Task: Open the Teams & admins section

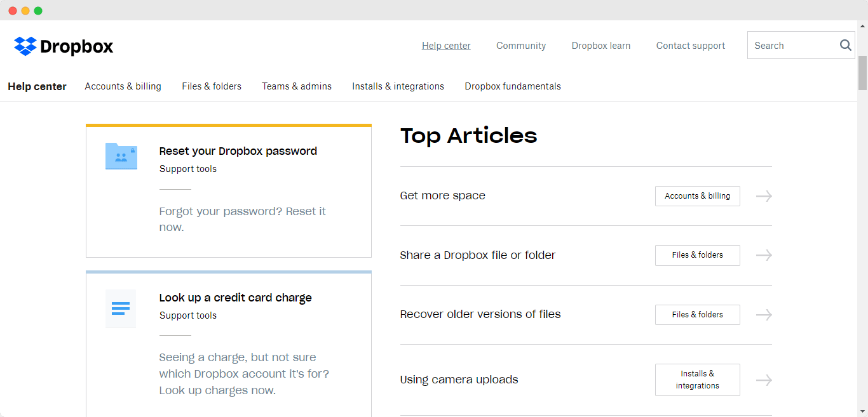Action: click(x=297, y=86)
